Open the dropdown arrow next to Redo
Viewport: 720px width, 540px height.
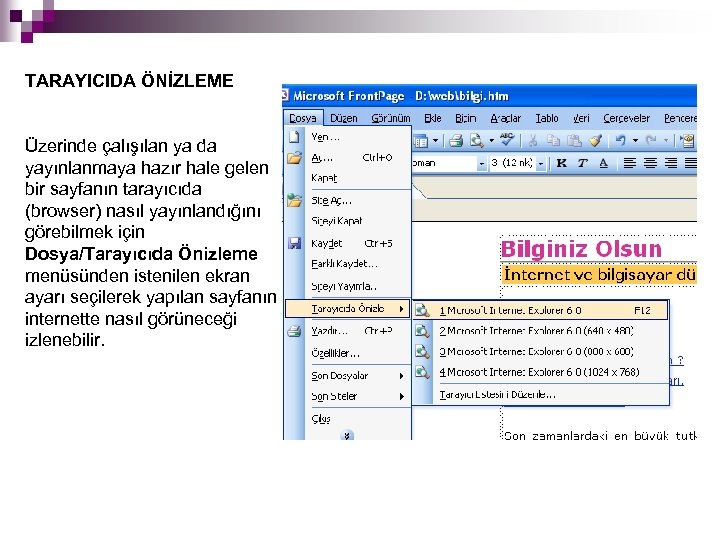[x=665, y=141]
